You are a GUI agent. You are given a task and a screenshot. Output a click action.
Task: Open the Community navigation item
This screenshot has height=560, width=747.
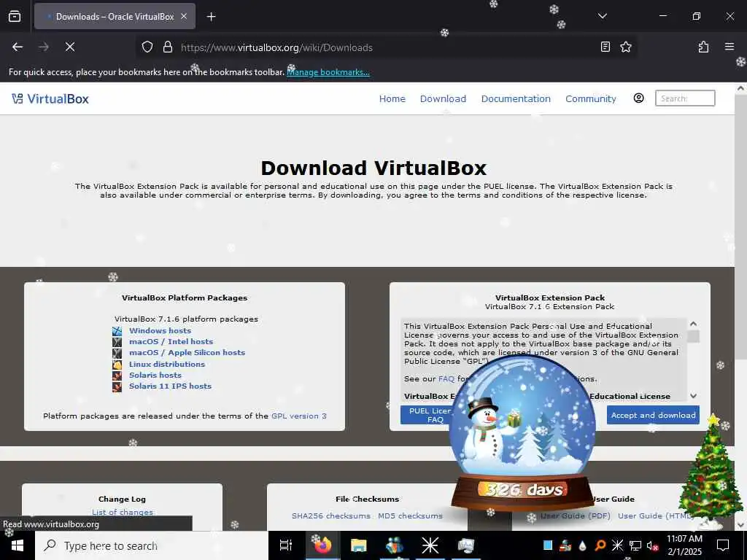pos(590,98)
